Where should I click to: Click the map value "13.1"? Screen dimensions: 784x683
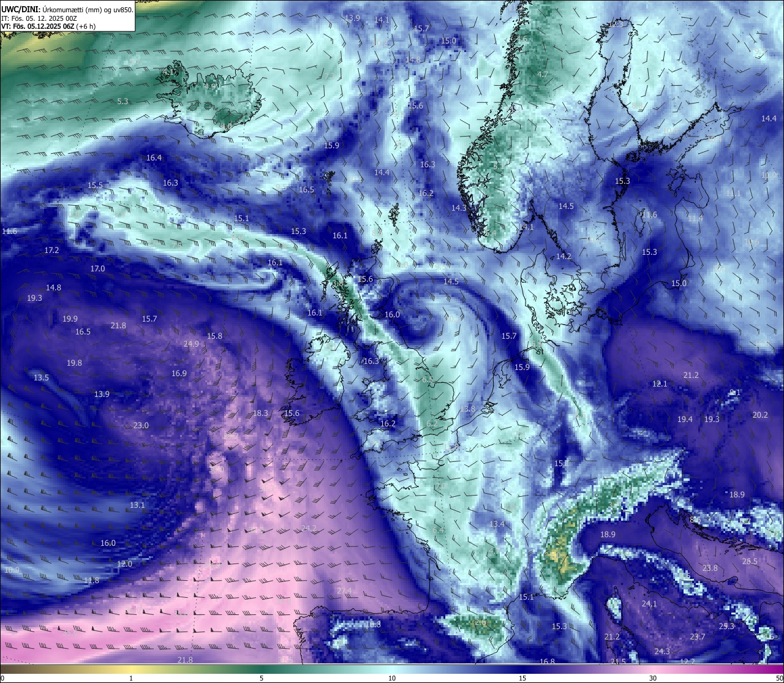[137, 505]
